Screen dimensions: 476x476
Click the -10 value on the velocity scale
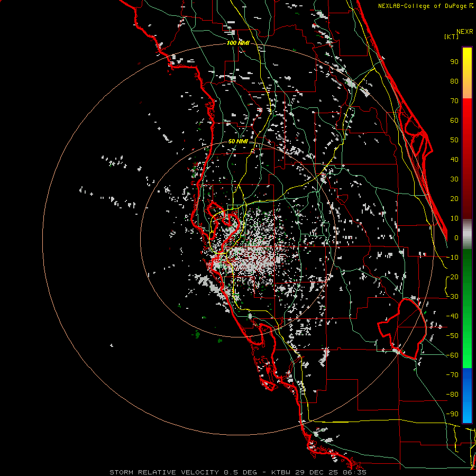(452, 258)
